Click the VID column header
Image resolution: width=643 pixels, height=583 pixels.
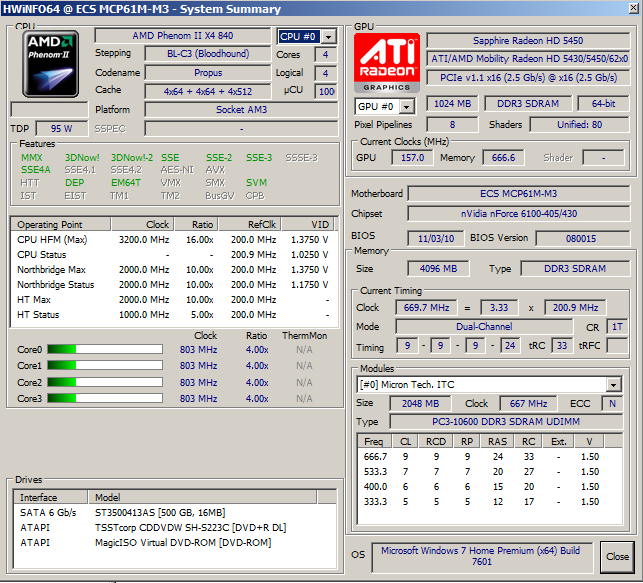pos(308,224)
